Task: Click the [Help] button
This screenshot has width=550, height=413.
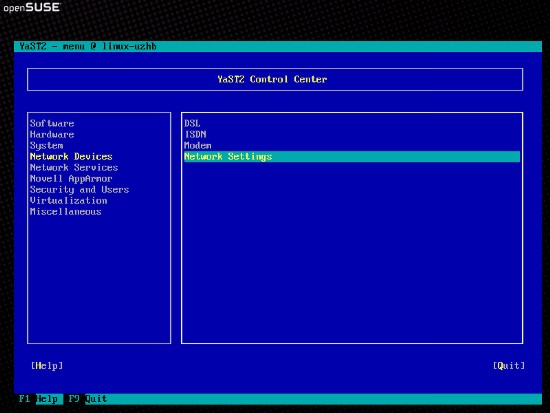Action: pos(47,366)
